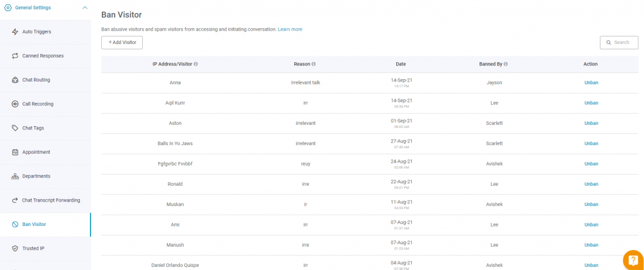The image size is (644, 270).
Task: Click info icon next to Reason header
Action: coord(314,65)
